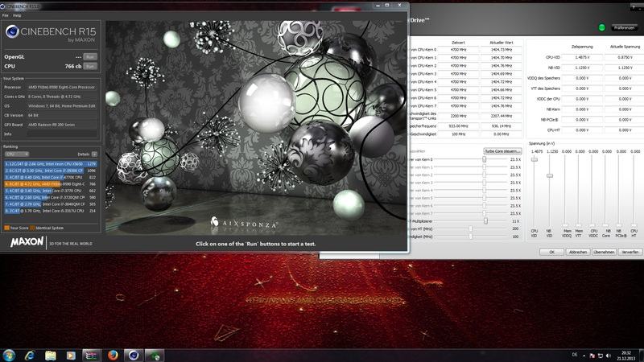The width and height of the screenshot is (644, 362).
Task: Adjust the NB VID voltage slider
Action: (x=550, y=175)
